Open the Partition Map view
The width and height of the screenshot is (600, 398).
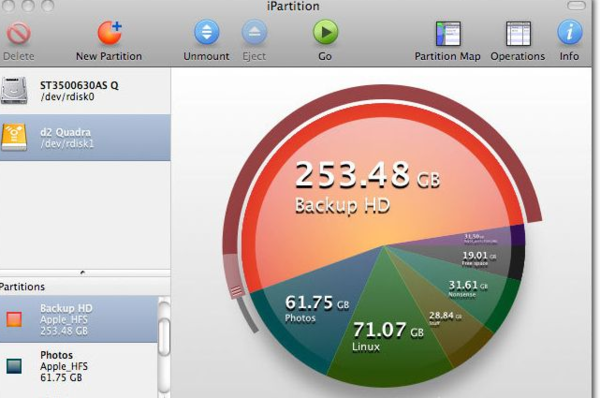[x=448, y=33]
